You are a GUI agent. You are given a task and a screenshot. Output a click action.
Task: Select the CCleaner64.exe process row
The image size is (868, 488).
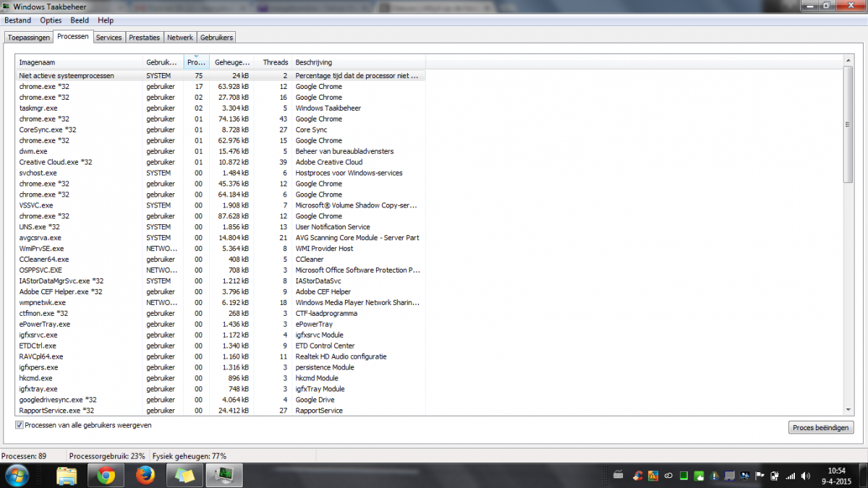[220, 259]
